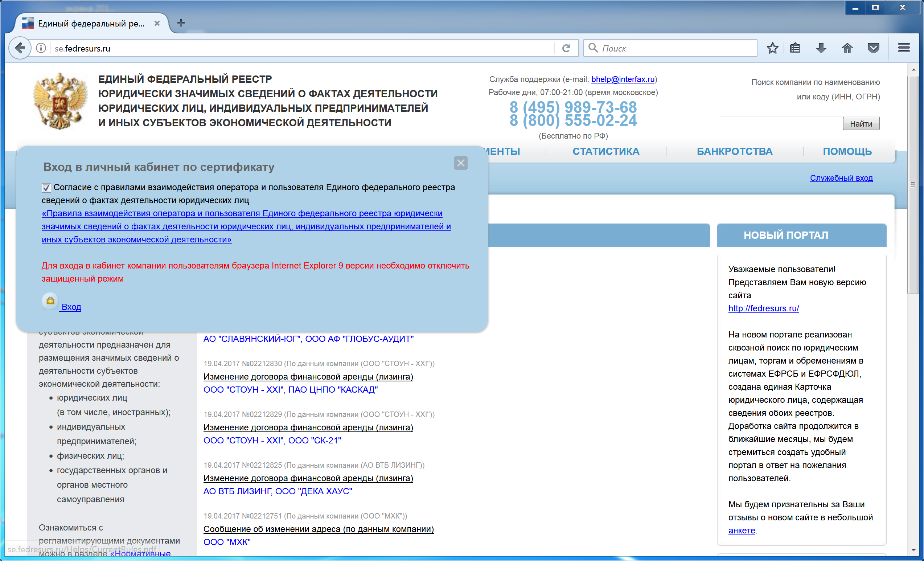
Task: Open Сообщение об изменении адреса link
Action: 319,529
